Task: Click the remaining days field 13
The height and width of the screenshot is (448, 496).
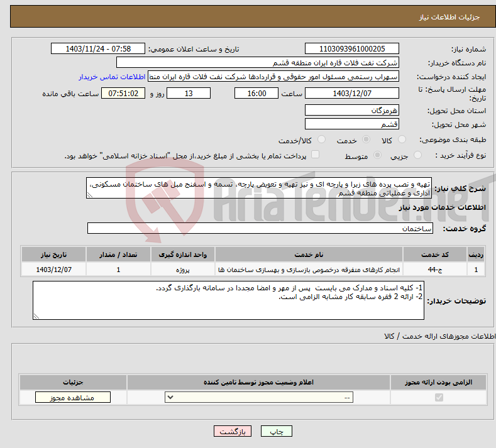Action: [x=189, y=93]
